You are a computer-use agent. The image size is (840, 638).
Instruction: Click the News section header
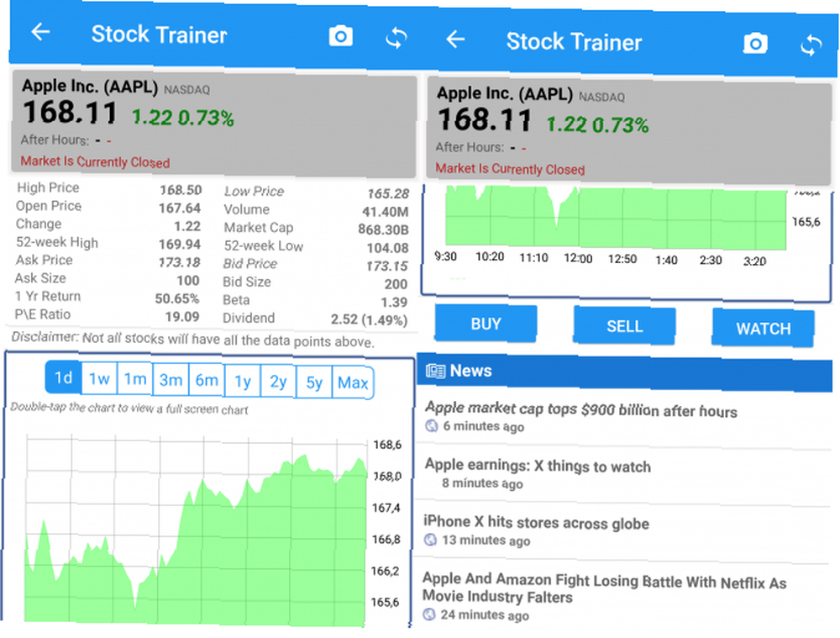pyautogui.click(x=625, y=372)
